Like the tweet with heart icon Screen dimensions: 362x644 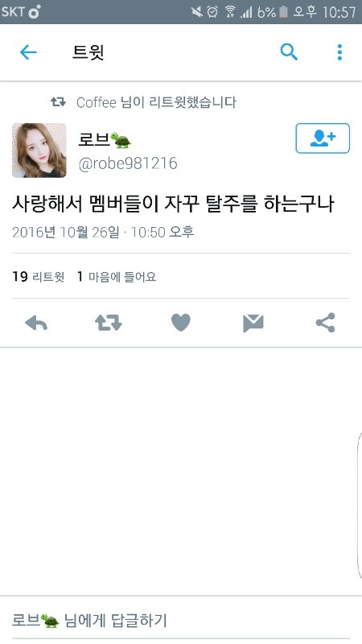(180, 323)
